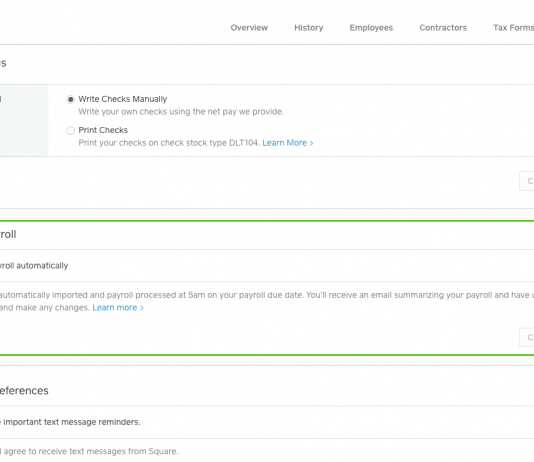Open the Tax Forms tab
Viewport: 534px width, 462px height.
coord(513,28)
